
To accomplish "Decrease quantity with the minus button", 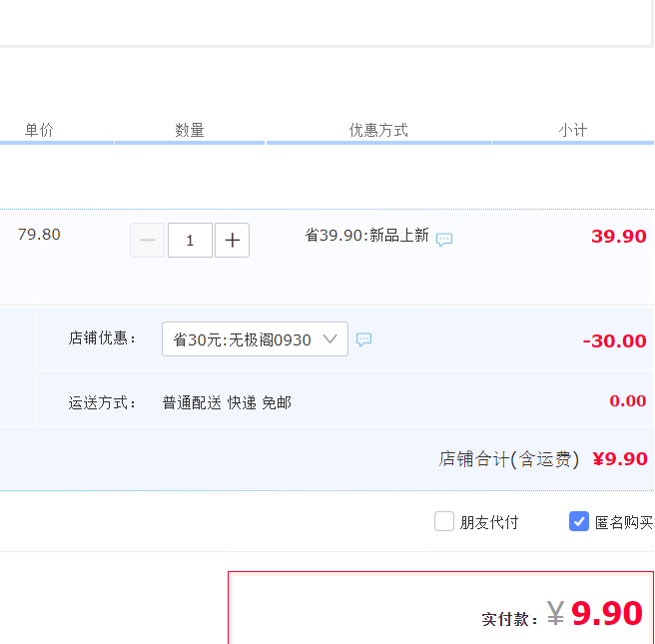I will 148,241.
